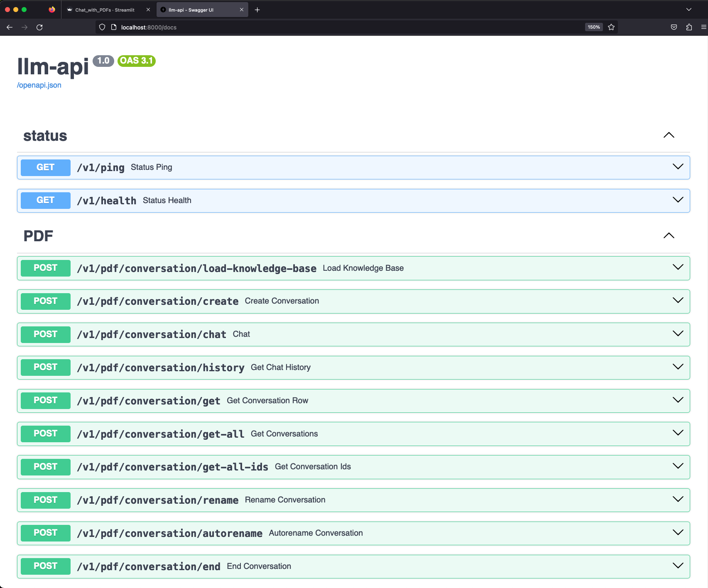Reload the page with the refresh icon

pyautogui.click(x=40, y=27)
